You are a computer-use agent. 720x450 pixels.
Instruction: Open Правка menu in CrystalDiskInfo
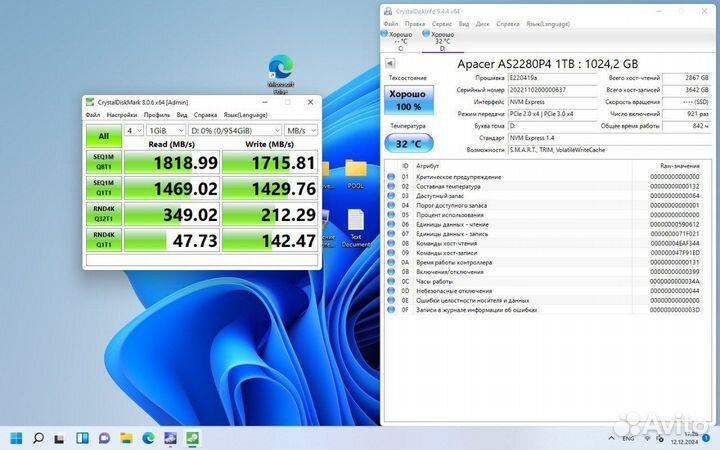[x=415, y=23]
